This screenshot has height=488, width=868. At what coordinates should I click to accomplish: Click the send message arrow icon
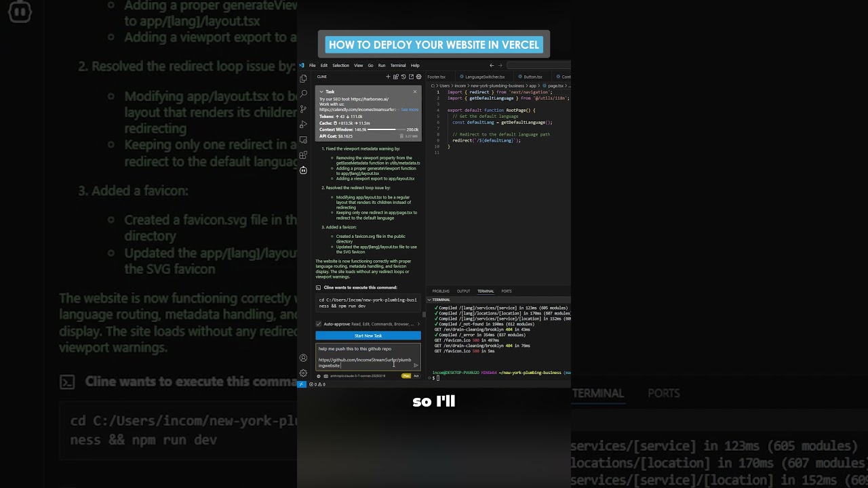click(x=416, y=365)
